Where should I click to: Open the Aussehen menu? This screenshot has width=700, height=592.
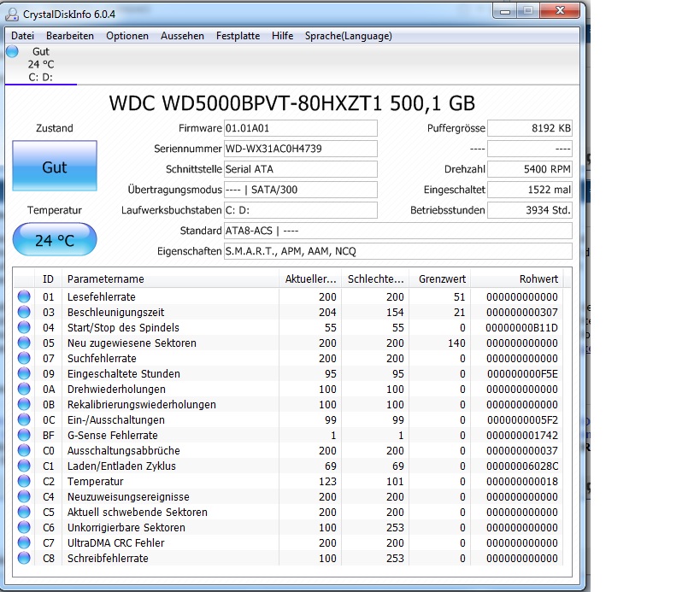(x=182, y=36)
